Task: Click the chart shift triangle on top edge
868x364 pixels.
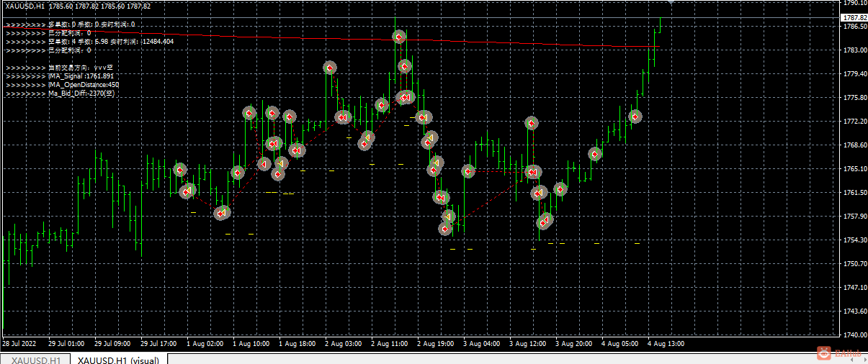Action: [x=671, y=3]
